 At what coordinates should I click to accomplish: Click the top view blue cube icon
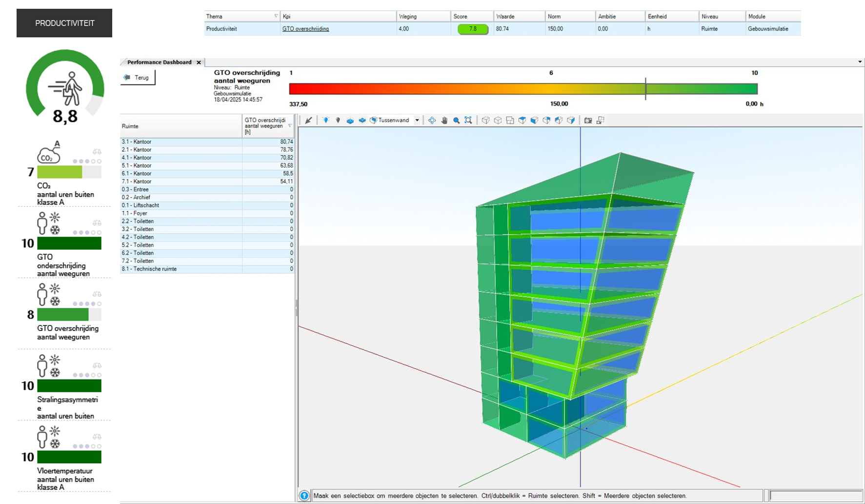tap(522, 121)
